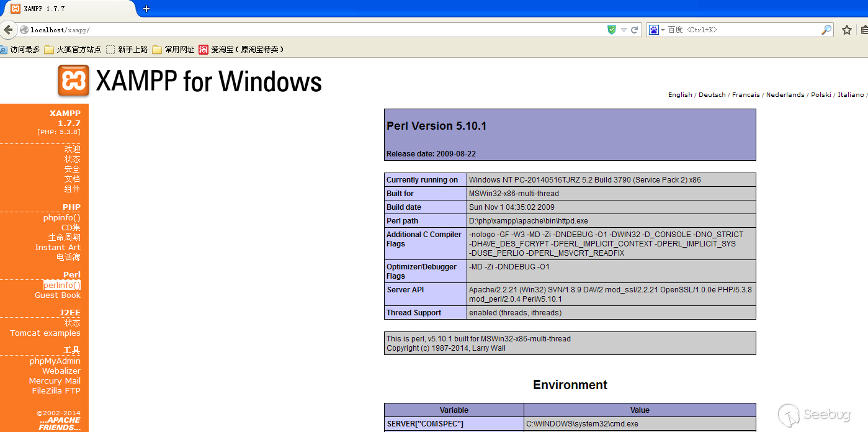Viewport: 868px width, 432px height.
Task: Open the 爱淘宝 bookmark icon
Action: [204, 50]
